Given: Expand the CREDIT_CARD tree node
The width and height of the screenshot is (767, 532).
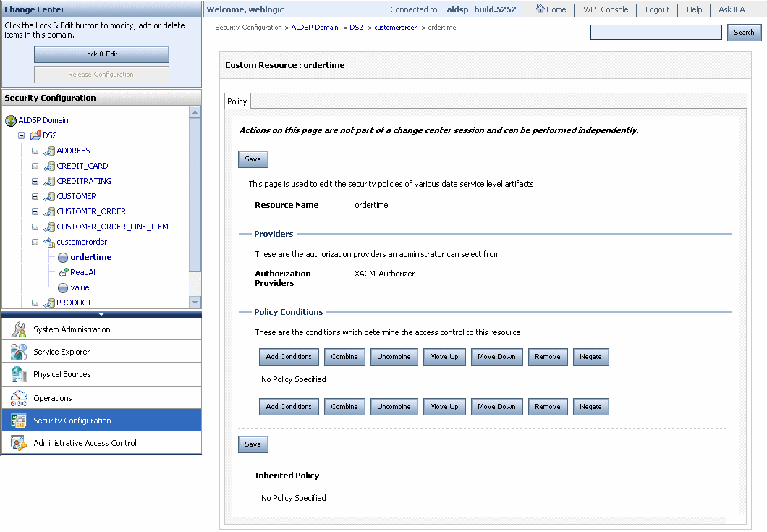Looking at the screenshot, I should [35, 166].
